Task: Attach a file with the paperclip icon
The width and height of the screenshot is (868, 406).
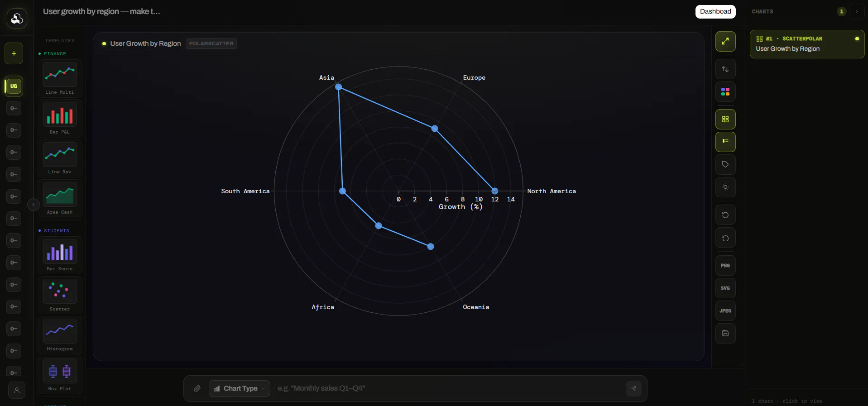Action: coord(197,388)
